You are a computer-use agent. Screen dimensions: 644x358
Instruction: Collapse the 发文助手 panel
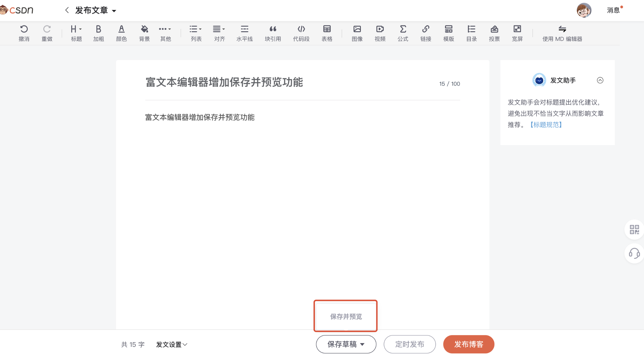(x=600, y=80)
